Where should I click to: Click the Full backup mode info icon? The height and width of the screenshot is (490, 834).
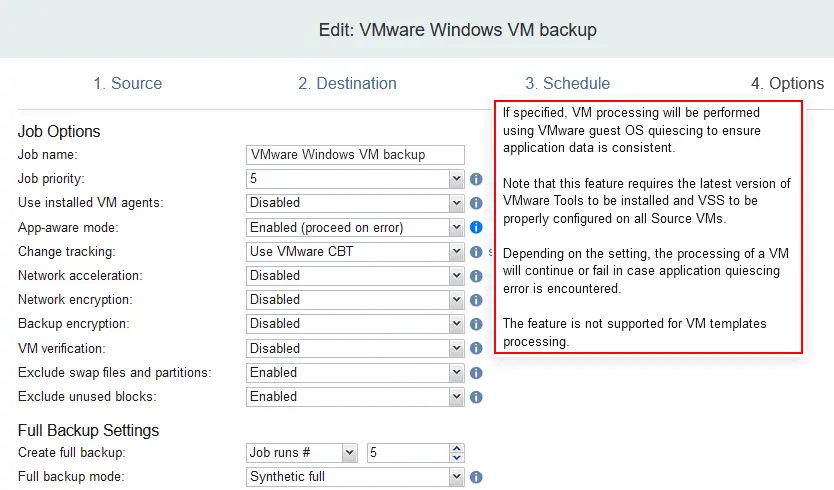(x=476, y=477)
